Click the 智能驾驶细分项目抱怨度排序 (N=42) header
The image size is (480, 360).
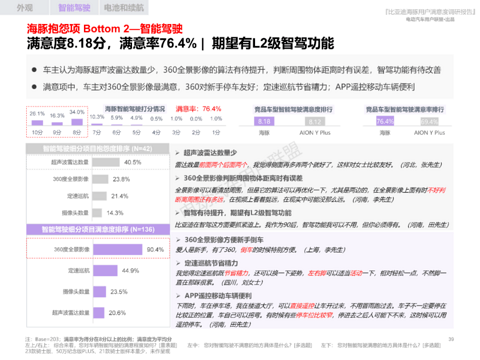tap(98, 149)
